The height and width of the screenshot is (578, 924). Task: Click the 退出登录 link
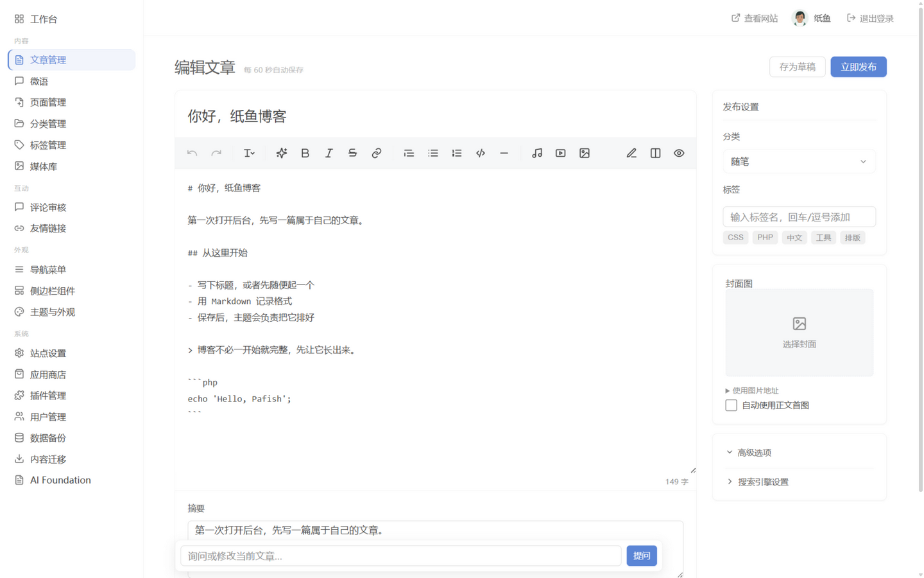point(870,19)
